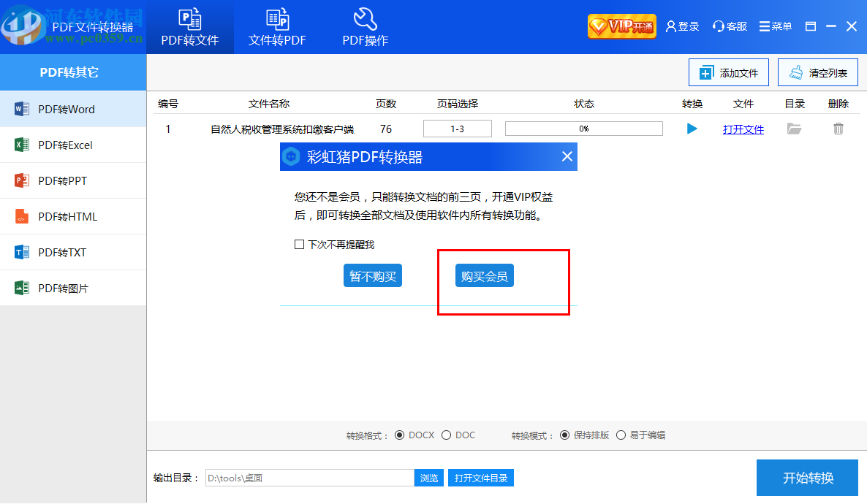Viewport: 867px width, 504px height.
Task: Close the 彩虹猪PDF转换器 dialog
Action: click(x=567, y=156)
